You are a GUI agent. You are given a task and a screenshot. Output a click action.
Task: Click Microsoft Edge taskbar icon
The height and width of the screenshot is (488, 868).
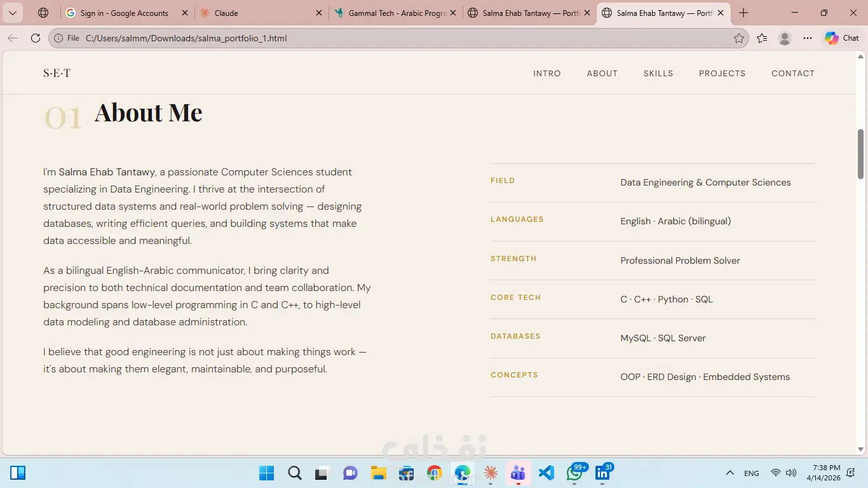click(x=463, y=473)
